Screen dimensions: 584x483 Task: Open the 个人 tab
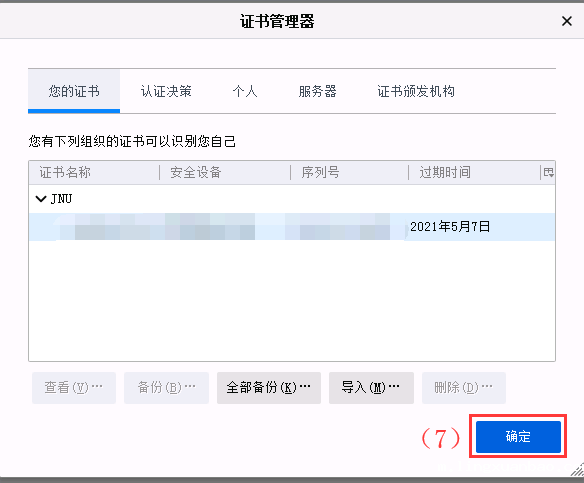[x=245, y=91]
